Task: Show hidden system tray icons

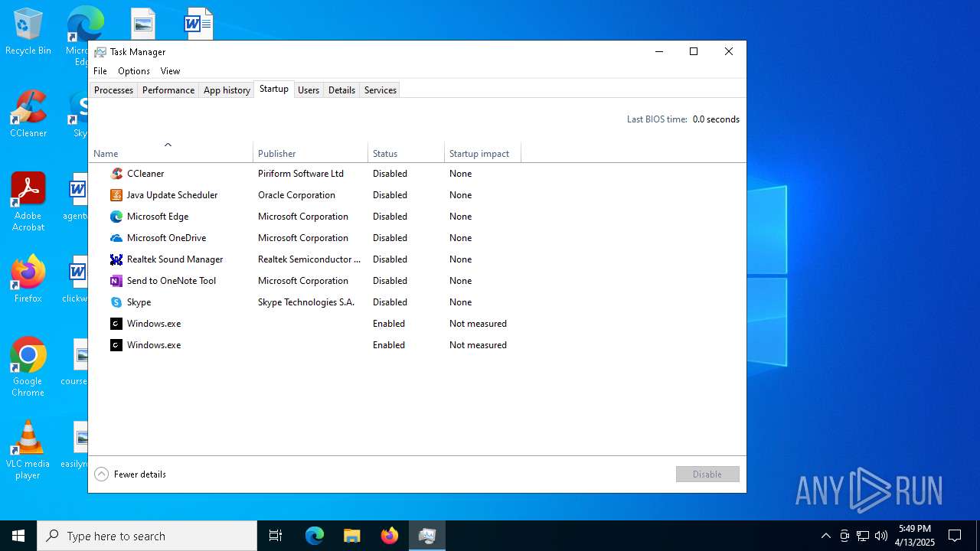Action: point(825,536)
